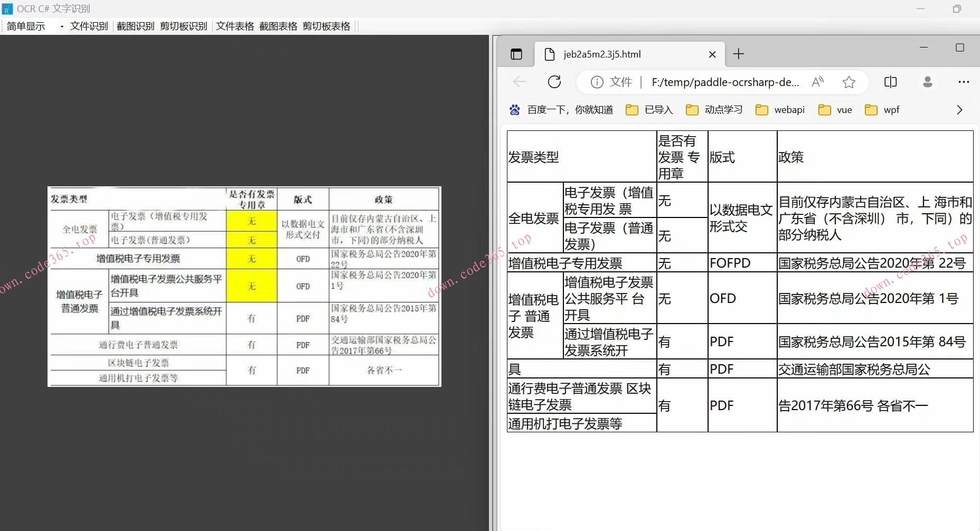View site information icon in address bar
The width and height of the screenshot is (980, 531).
(x=597, y=82)
